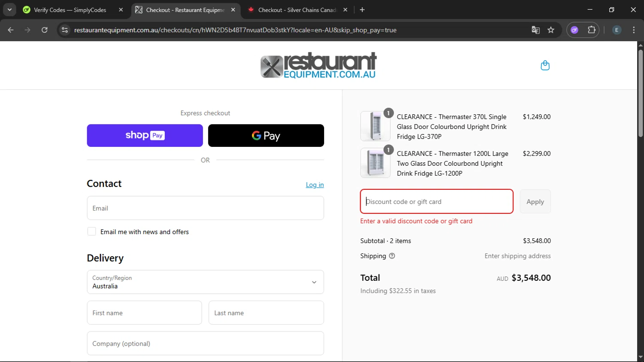Viewport: 644px width, 362px height.
Task: Open the profile avatar E
Action: (617, 30)
